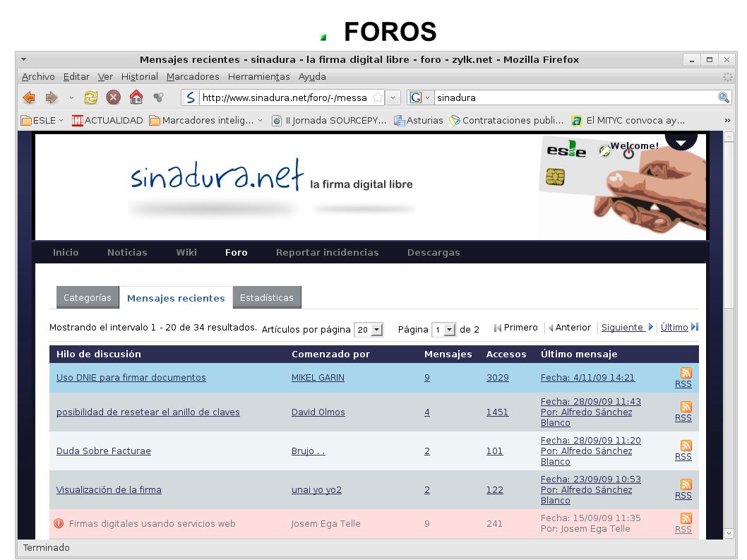Screen dimensions: 747x560
Task: Click the icon beside the Home button
Action: pyautogui.click(x=159, y=97)
